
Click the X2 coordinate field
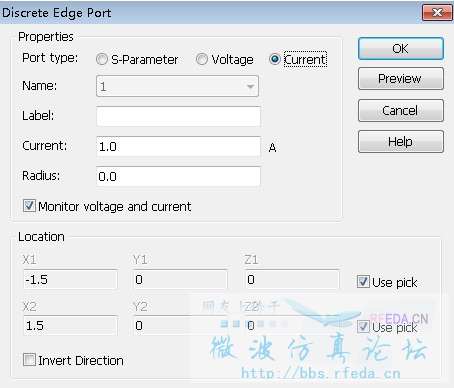(x=70, y=325)
